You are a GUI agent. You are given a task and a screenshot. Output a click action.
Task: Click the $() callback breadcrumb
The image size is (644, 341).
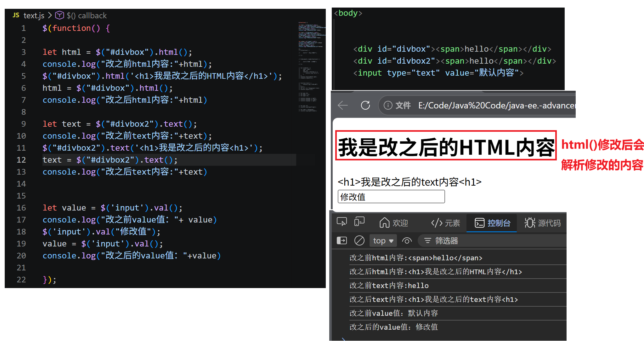point(87,15)
